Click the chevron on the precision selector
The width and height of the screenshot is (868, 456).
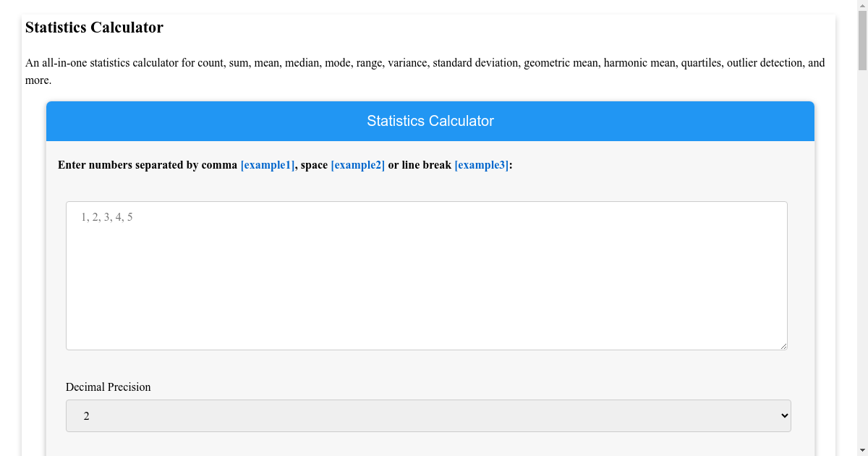(x=783, y=415)
